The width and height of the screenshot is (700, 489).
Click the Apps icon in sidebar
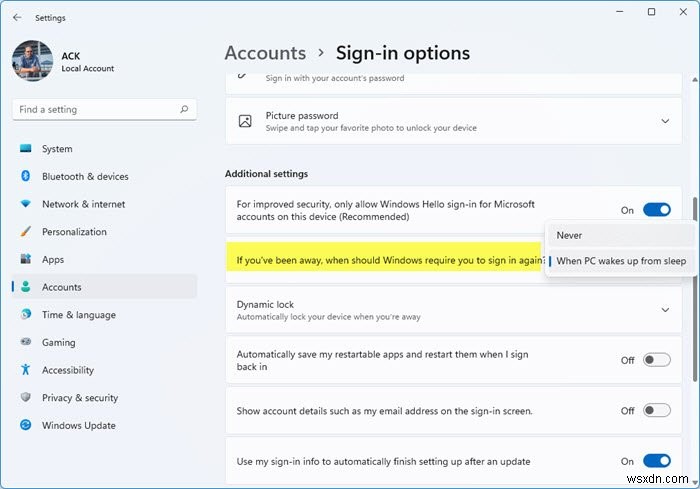[x=25, y=259]
